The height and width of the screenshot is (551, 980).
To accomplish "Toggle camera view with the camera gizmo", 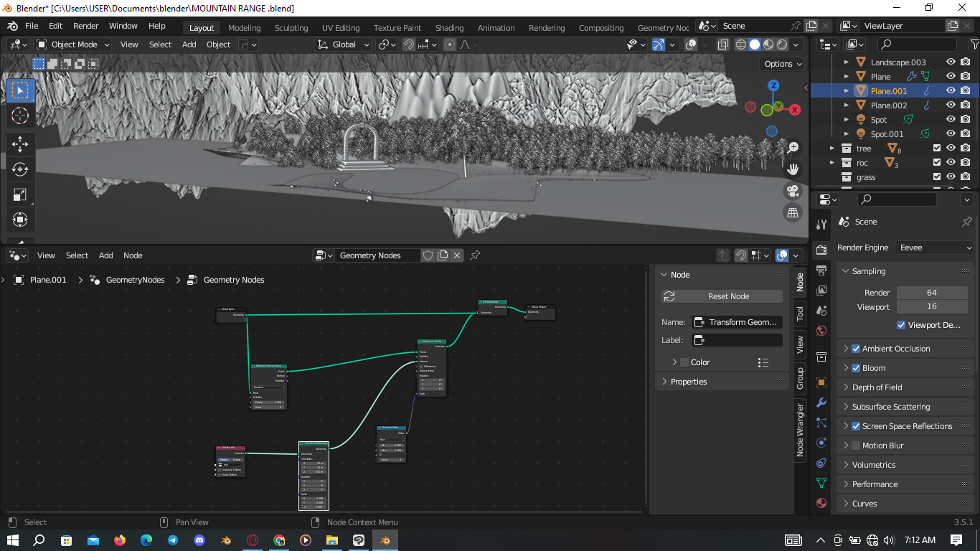I will click(793, 191).
